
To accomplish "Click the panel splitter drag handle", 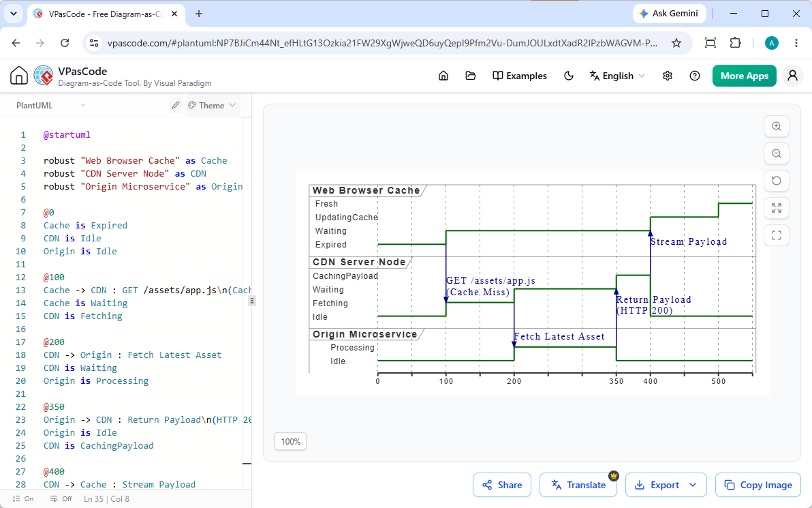I will [251, 301].
